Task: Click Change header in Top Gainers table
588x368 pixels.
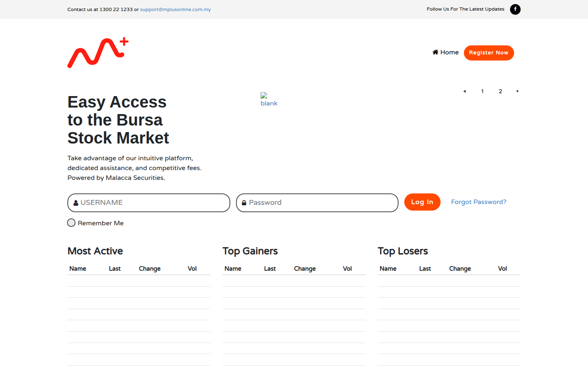Action: click(305, 269)
